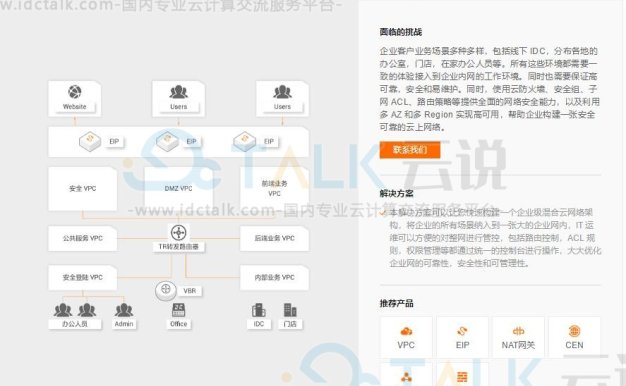Open the VPC product card
The width and height of the screenshot is (626, 386).
pyautogui.click(x=406, y=337)
